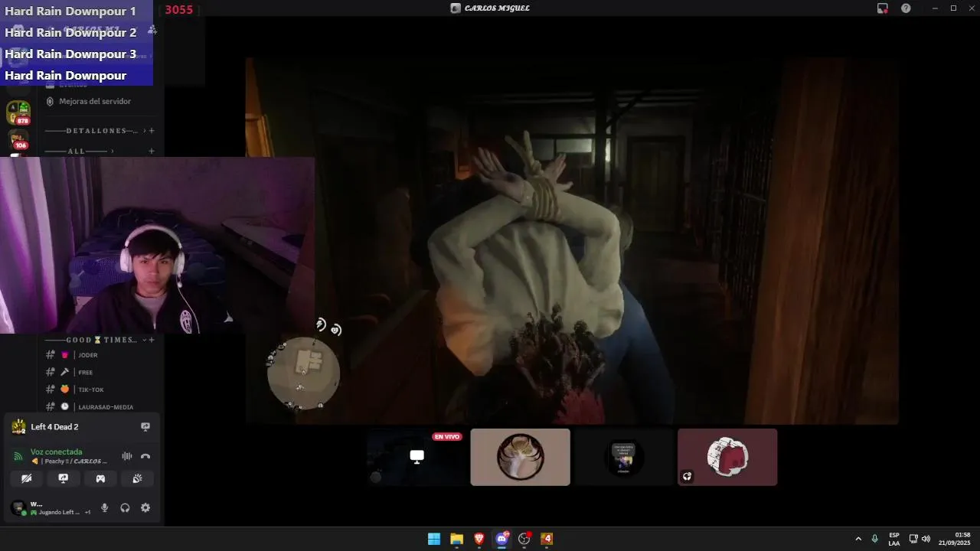Open volume control from system tray
This screenshot has width=980, height=551.
click(926, 539)
